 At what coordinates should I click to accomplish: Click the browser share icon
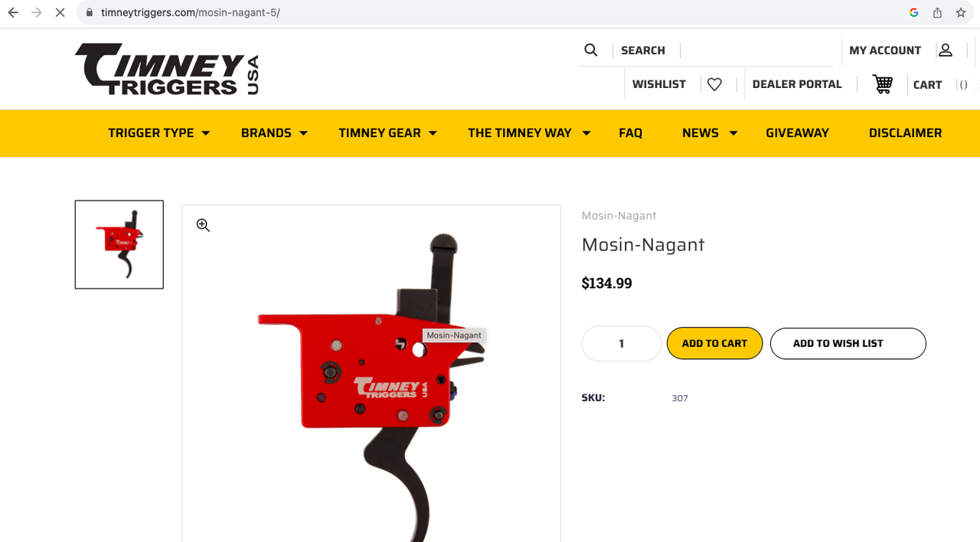point(937,13)
